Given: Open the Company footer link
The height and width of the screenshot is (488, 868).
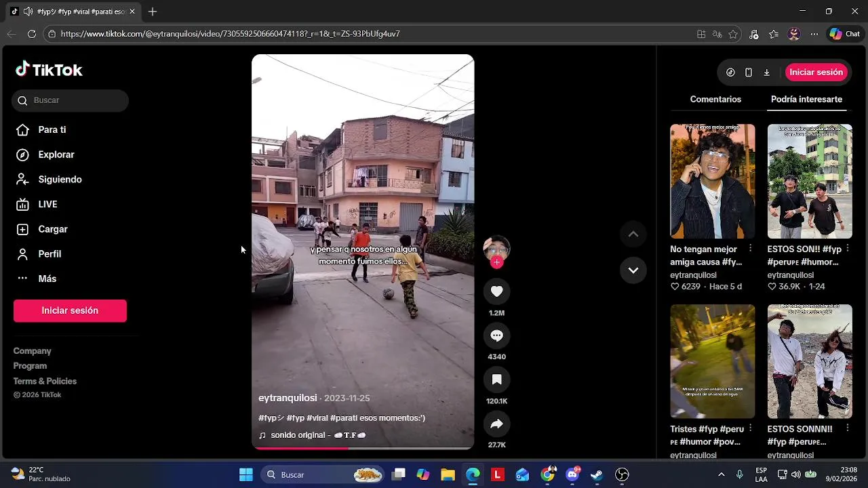Looking at the screenshot, I should click(32, 351).
